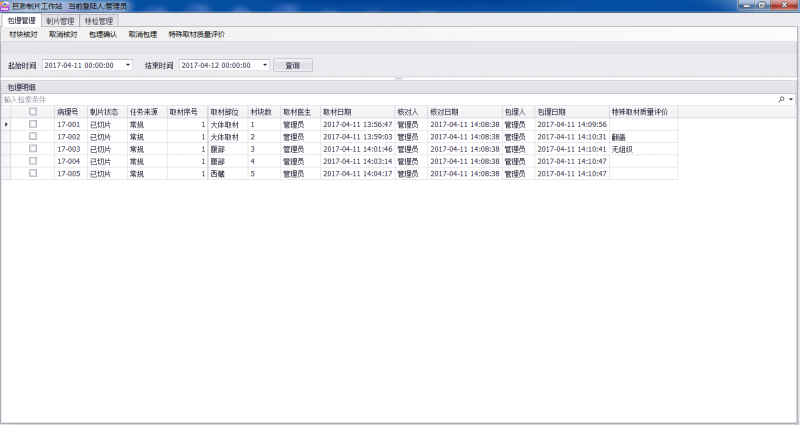Switch to the 特检管理 tab
The width and height of the screenshot is (800, 425).
coord(98,20)
